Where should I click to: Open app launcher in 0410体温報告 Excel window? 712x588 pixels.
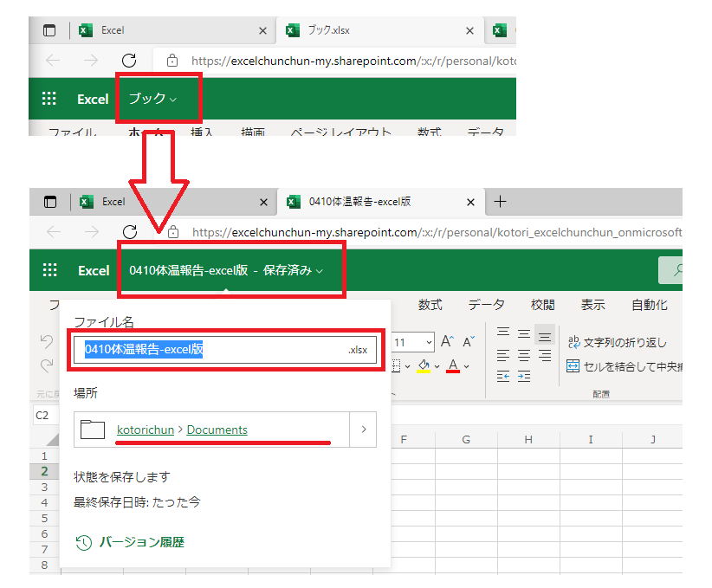tap(50, 270)
